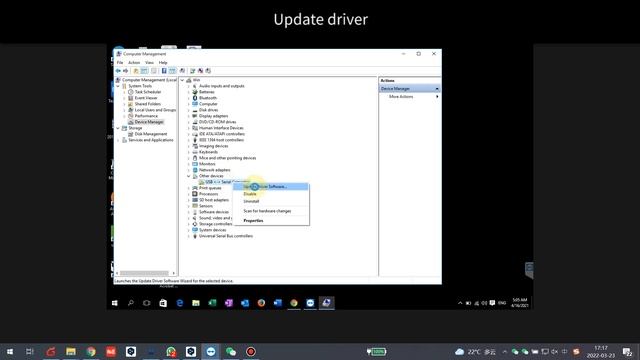Screen dimensions: 640x360
Task: Click clock showing 17:17 in system taskbar
Action: pos(601,351)
